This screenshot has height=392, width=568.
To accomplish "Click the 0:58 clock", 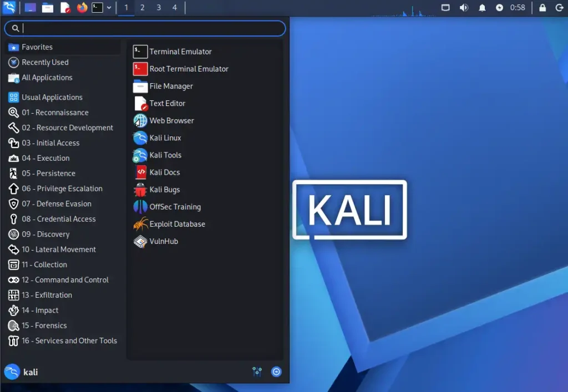I will [x=518, y=7].
